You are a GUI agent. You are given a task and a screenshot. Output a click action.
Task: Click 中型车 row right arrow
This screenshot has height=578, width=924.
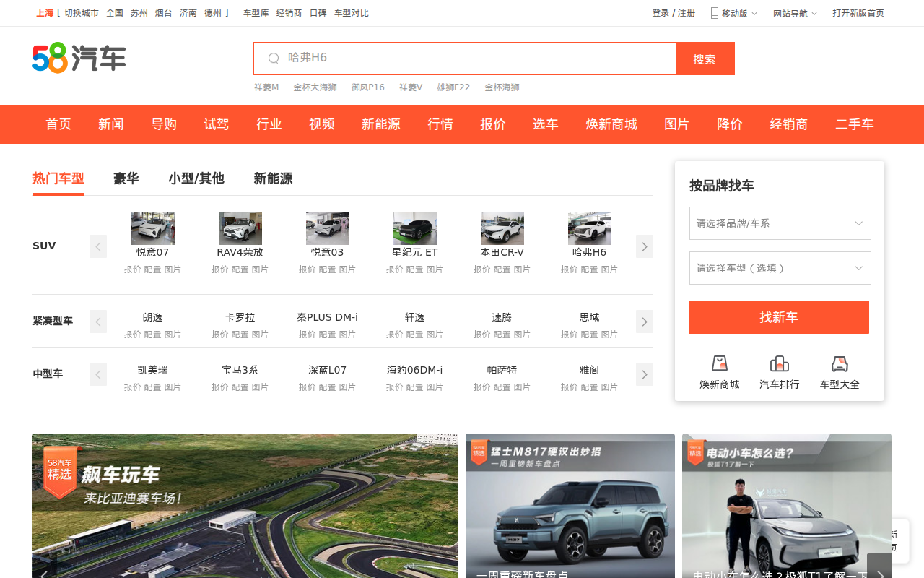pos(645,374)
